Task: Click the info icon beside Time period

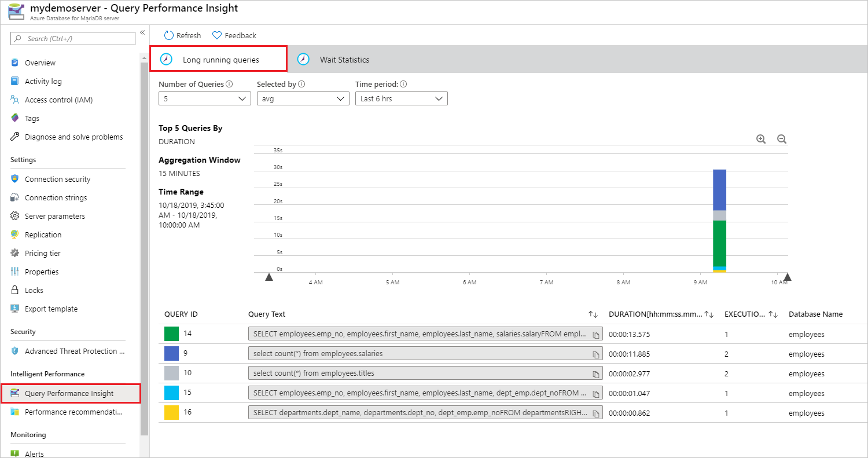Action: 403,84
